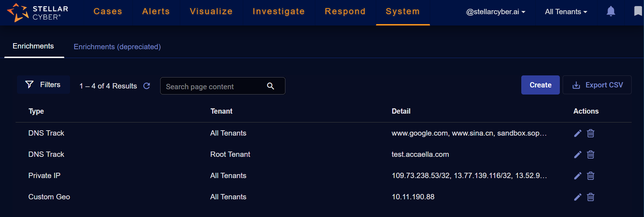Open the Filters panel
This screenshot has height=217, width=644.
pyautogui.click(x=43, y=85)
